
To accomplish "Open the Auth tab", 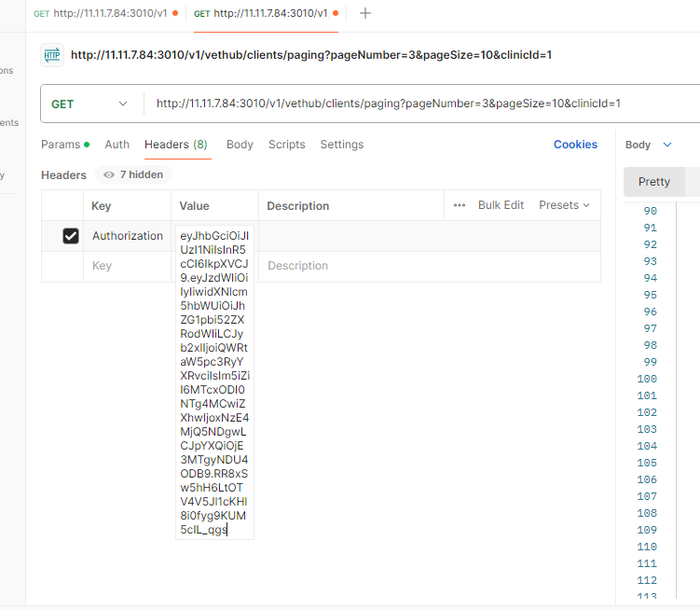I will pyautogui.click(x=117, y=145).
